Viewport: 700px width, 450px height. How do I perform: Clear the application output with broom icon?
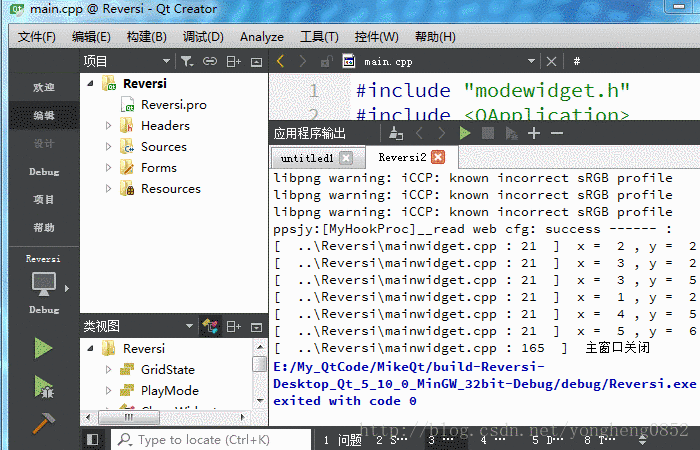click(396, 133)
